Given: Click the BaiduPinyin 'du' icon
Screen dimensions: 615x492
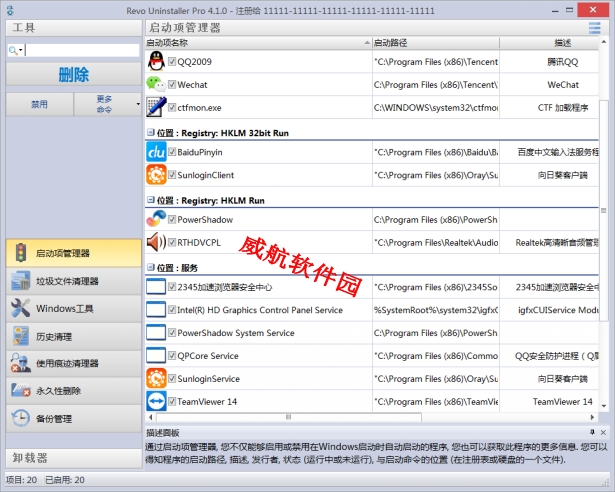Looking at the screenshot, I should coord(156,152).
